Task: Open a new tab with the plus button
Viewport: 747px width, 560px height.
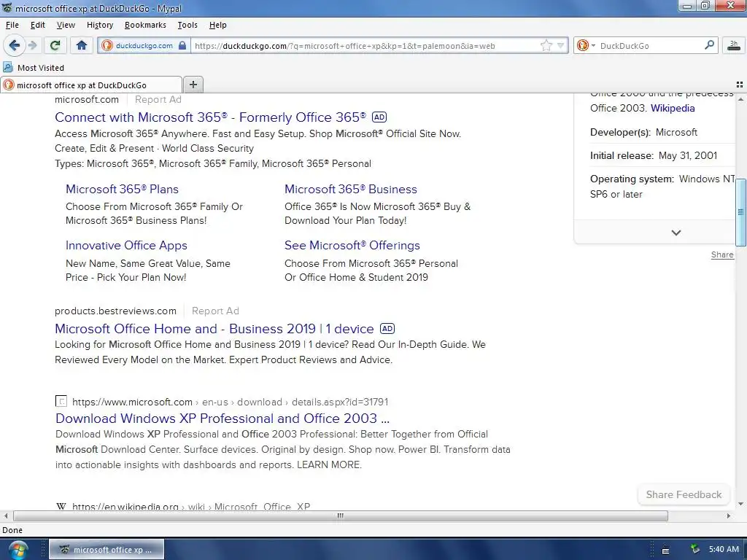Action: click(x=193, y=85)
